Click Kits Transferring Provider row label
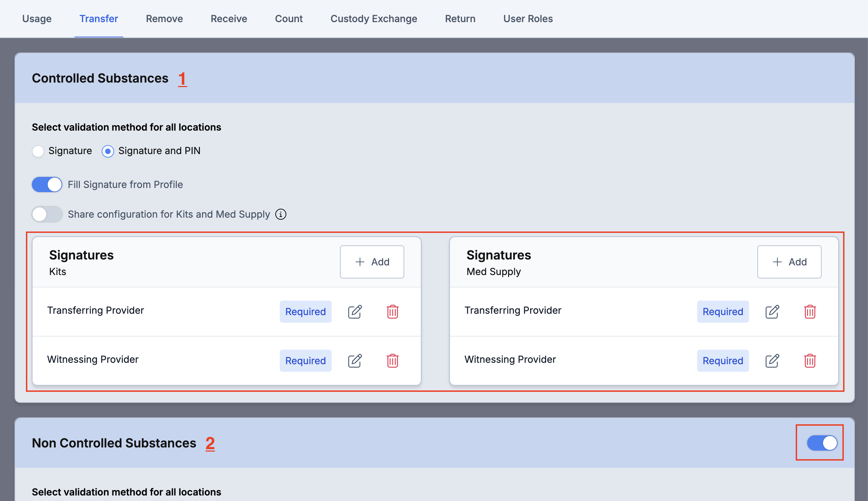Viewport: 868px width, 501px height. click(x=95, y=310)
